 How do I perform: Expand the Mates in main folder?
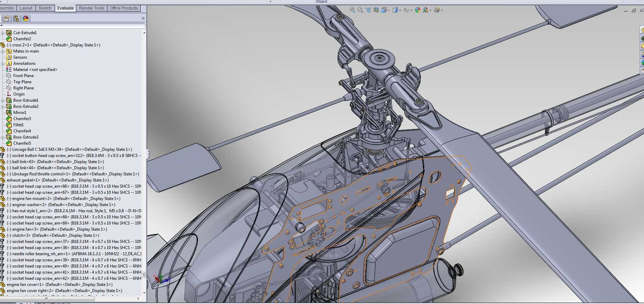(x=3, y=51)
